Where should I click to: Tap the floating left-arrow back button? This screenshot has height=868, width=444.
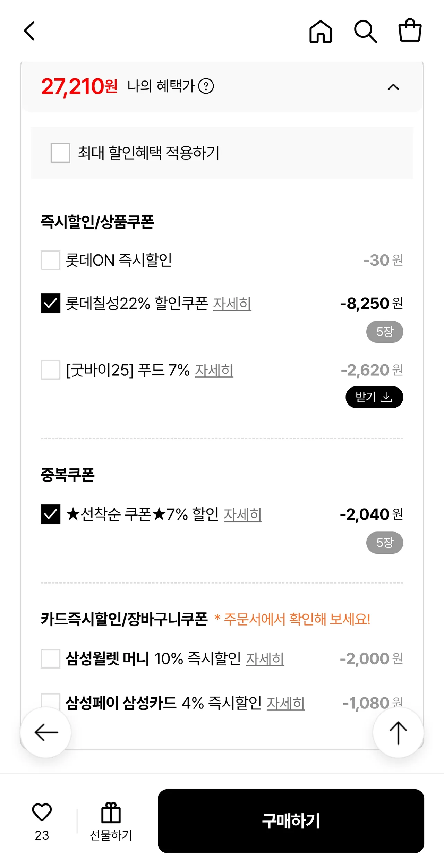[46, 732]
